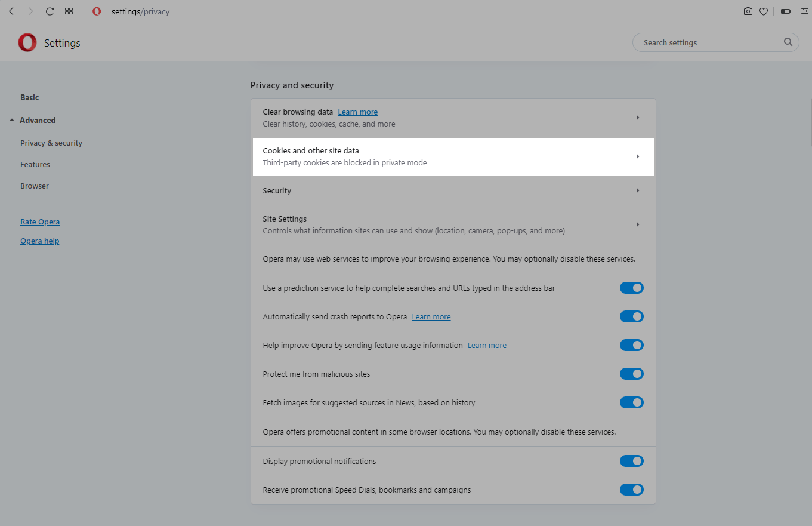Image resolution: width=812 pixels, height=526 pixels.
Task: Click the browser back arrow
Action: click(x=11, y=11)
